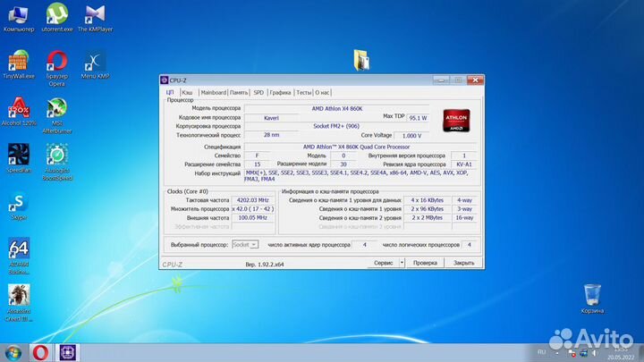Launch Opera browser desktop shortcut
The height and width of the screenshot is (362, 644).
point(56,68)
